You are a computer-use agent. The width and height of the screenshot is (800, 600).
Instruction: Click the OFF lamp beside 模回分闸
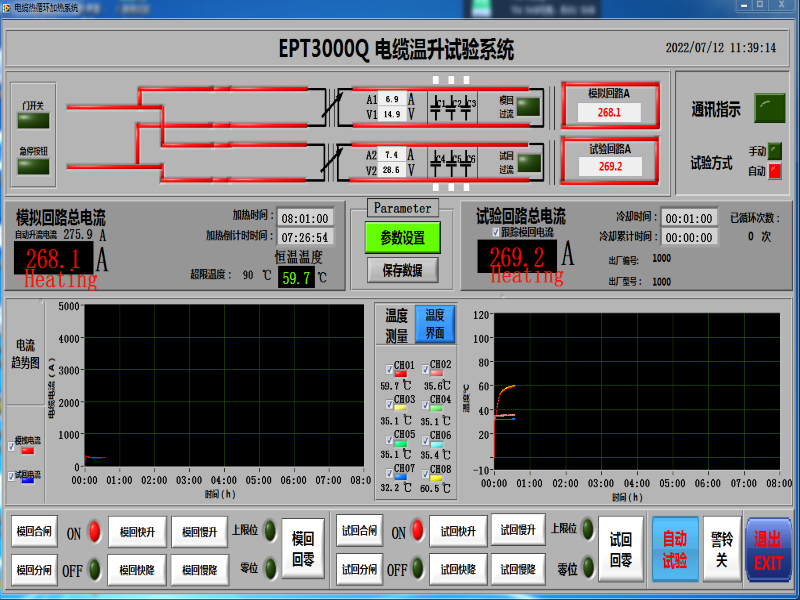(x=94, y=569)
